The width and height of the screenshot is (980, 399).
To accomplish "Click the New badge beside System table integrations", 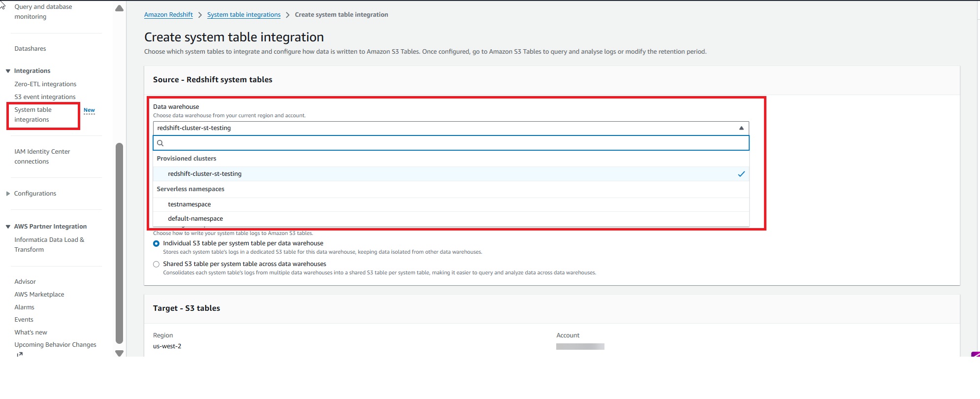I will point(89,110).
